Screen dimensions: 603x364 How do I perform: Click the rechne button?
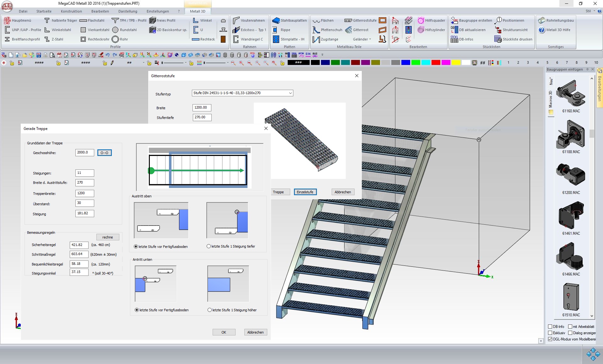pos(108,237)
